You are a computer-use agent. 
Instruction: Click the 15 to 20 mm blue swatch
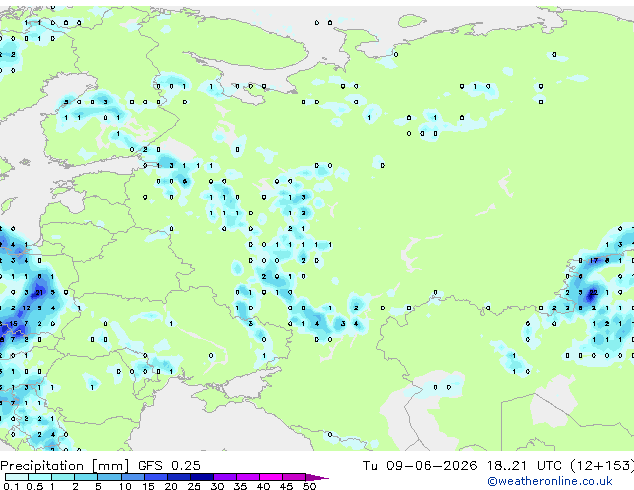click(156, 477)
